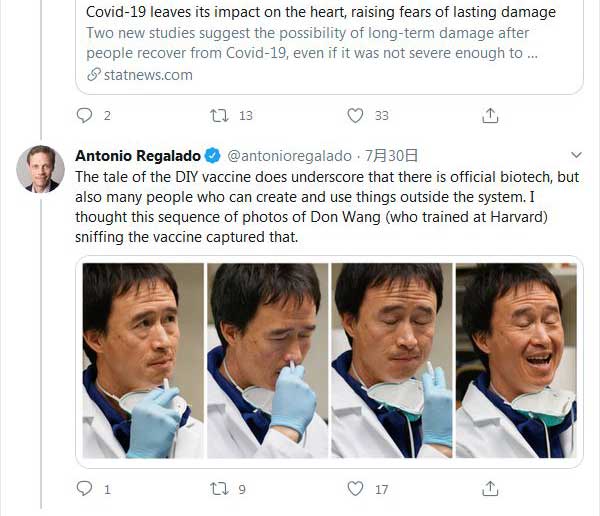Share the statnews Covid-19 tweet
The width and height of the screenshot is (600, 516).
pos(490,116)
